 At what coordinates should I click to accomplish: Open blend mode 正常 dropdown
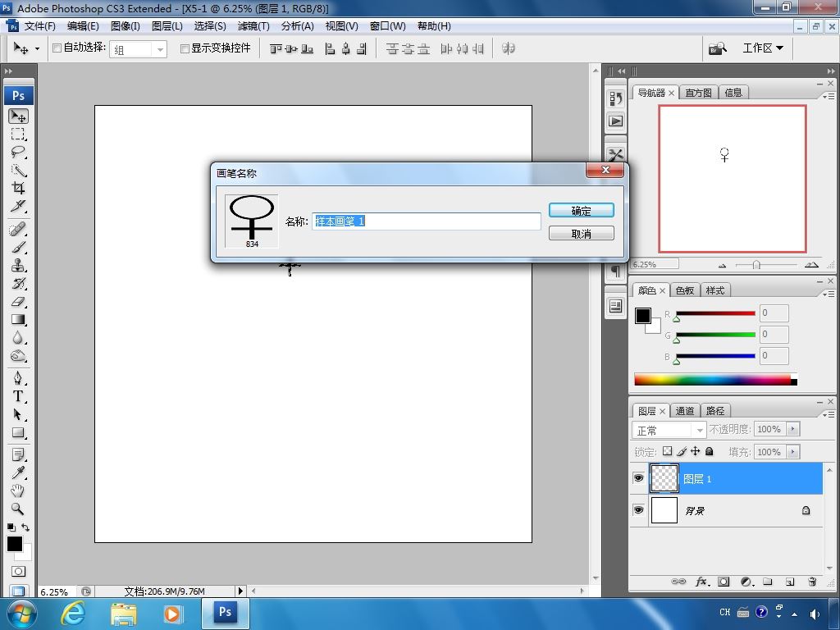669,430
